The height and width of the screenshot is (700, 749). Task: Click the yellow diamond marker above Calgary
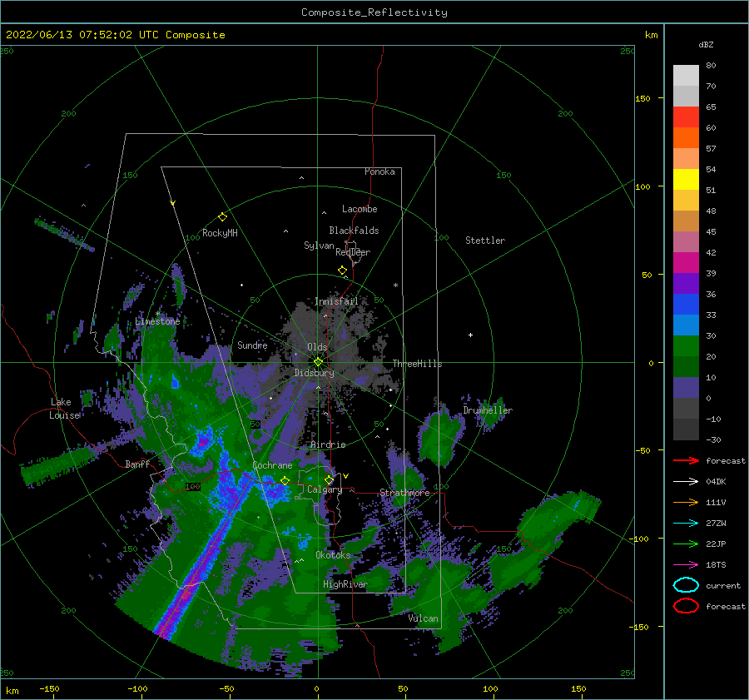tap(329, 479)
